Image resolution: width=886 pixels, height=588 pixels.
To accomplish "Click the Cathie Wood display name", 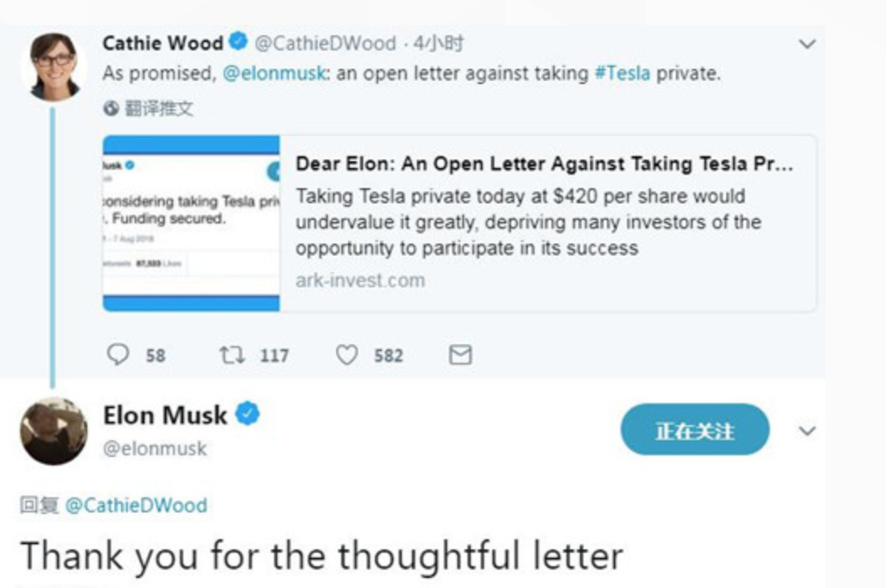I will coord(162,43).
